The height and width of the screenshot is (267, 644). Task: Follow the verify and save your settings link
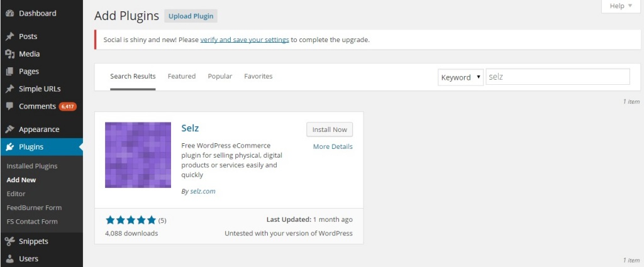(x=245, y=40)
